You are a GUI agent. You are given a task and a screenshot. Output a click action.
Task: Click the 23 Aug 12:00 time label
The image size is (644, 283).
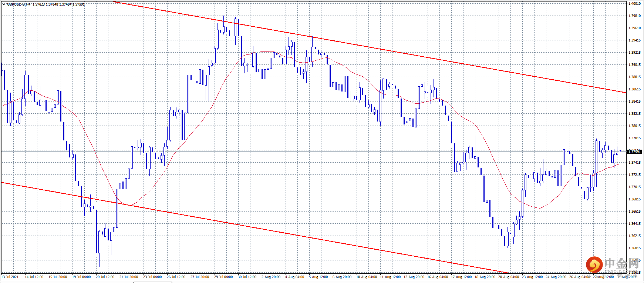[532, 277]
